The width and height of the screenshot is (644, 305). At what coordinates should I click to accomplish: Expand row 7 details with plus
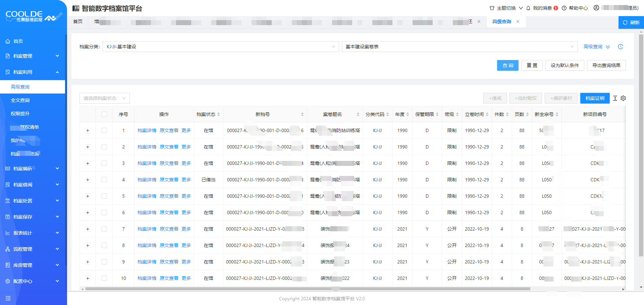(x=88, y=229)
